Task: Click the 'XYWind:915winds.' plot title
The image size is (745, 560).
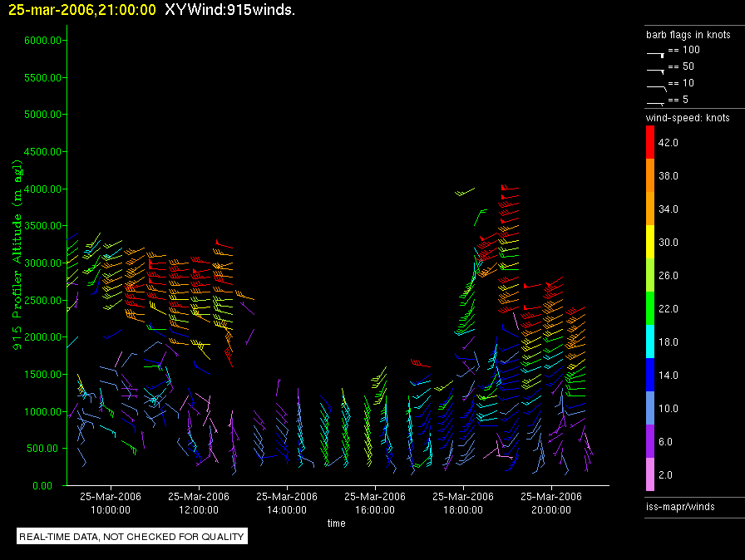Action: (230, 9)
